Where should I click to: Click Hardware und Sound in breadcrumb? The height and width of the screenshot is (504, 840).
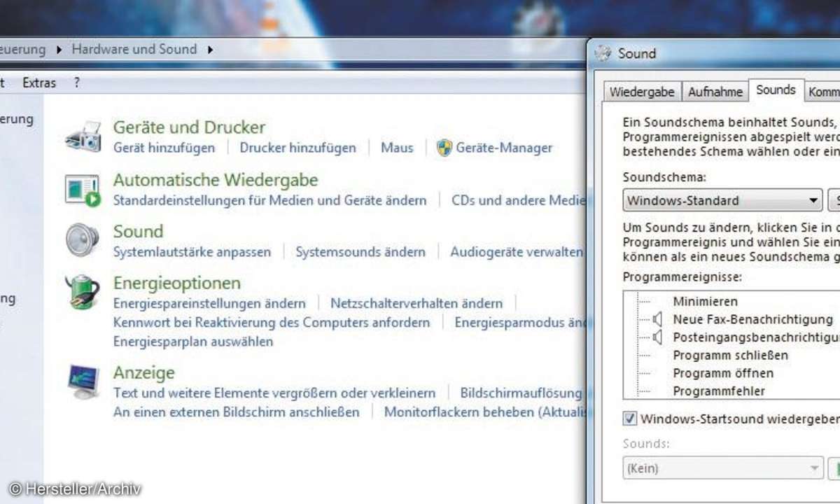tap(134, 50)
